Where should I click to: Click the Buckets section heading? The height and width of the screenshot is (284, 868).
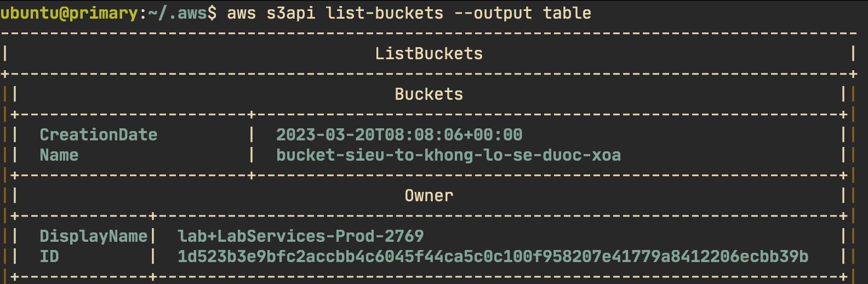[x=429, y=94]
